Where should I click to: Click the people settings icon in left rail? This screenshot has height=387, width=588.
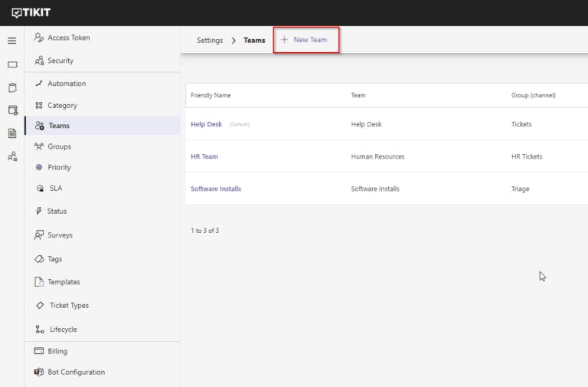12,156
